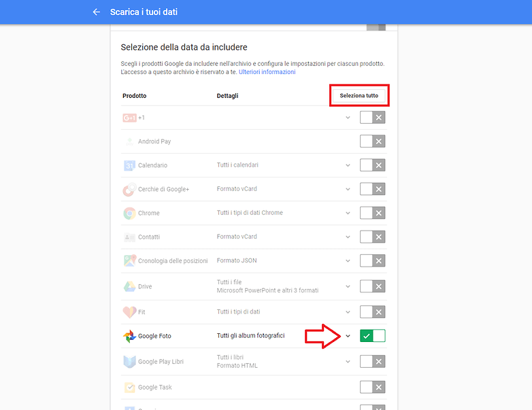Viewport: 532px width, 410px height.
Task: Expand the Chrome data types chevron
Action: point(348,213)
